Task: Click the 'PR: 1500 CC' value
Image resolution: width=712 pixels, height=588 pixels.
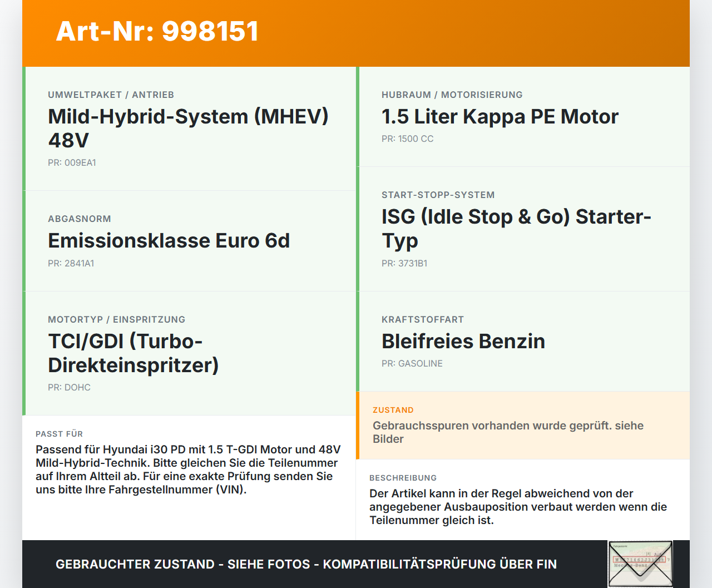Action: (407, 139)
